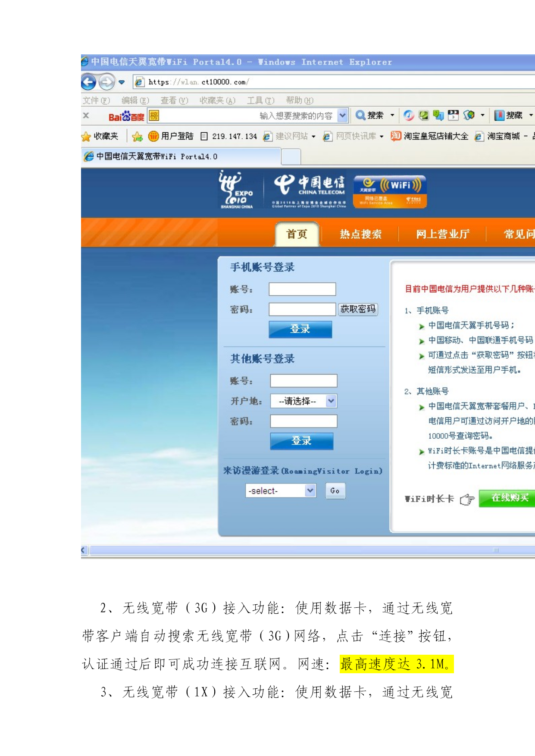The image size is (535, 756).
Task: Click the blank new tab button
Action: pyautogui.click(x=291, y=157)
